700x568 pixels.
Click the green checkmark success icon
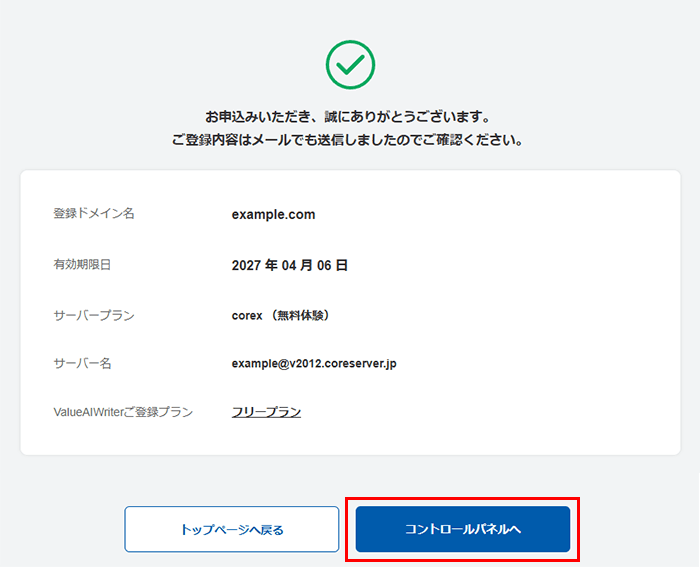pos(350,65)
